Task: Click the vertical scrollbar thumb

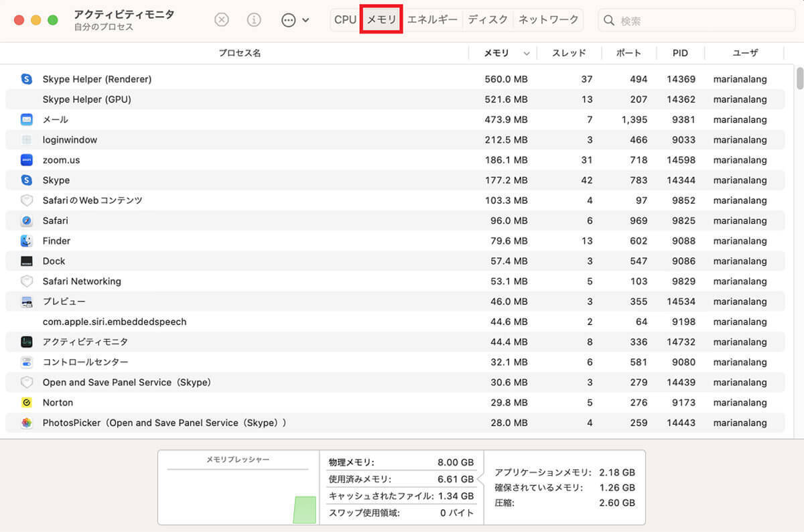Action: [x=799, y=78]
